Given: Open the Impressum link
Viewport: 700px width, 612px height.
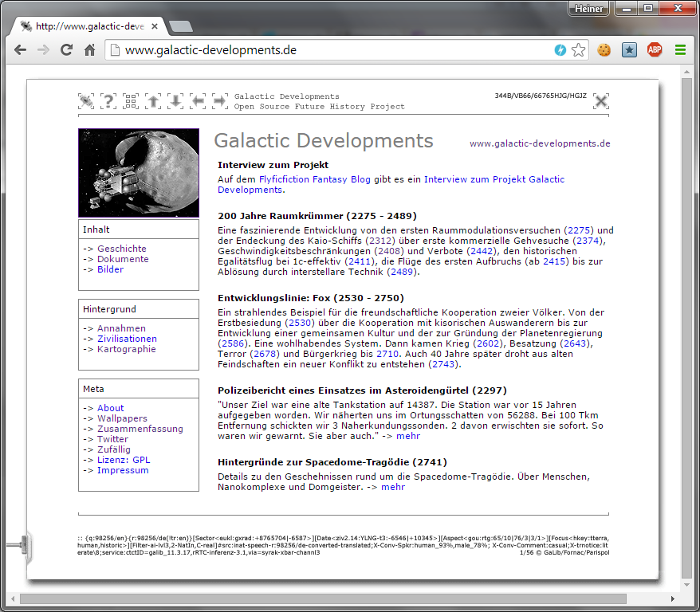Looking at the screenshot, I should tap(123, 471).
